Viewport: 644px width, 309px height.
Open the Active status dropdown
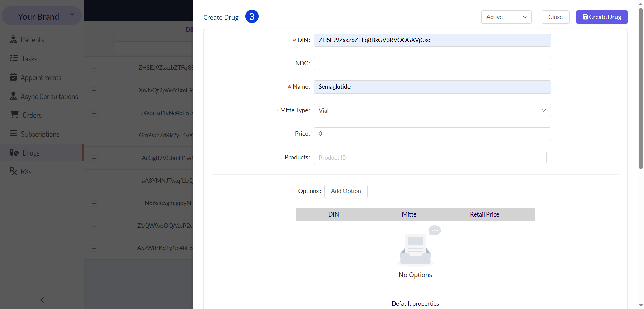point(506,17)
